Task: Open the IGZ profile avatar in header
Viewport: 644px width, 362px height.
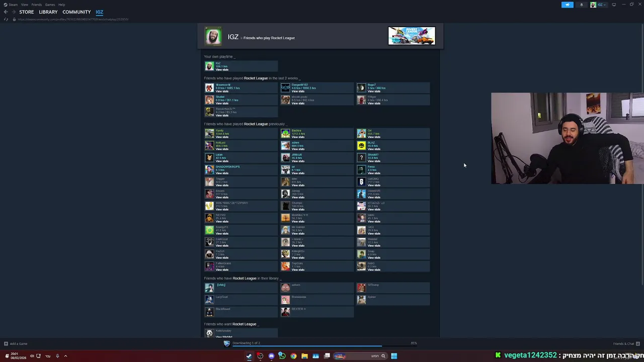Action: click(x=213, y=37)
